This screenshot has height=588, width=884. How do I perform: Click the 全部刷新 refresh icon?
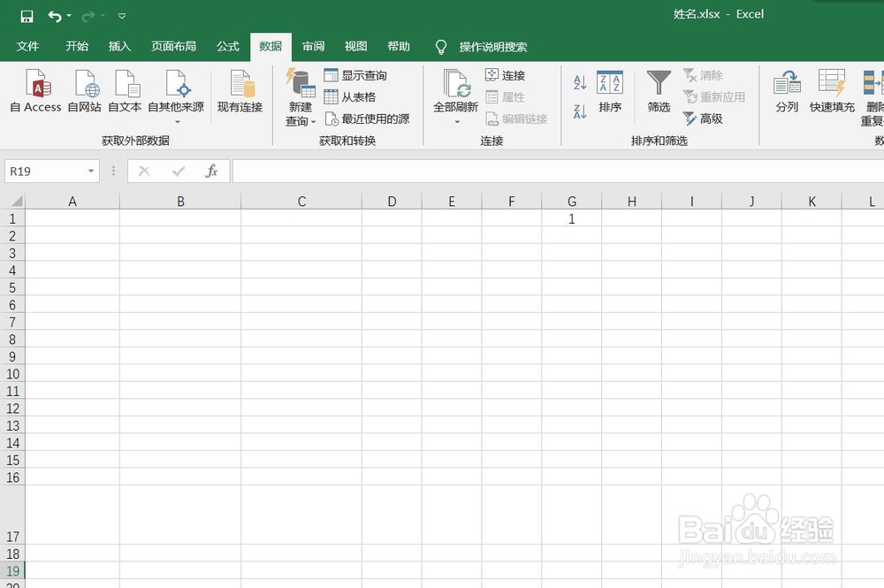(x=454, y=93)
